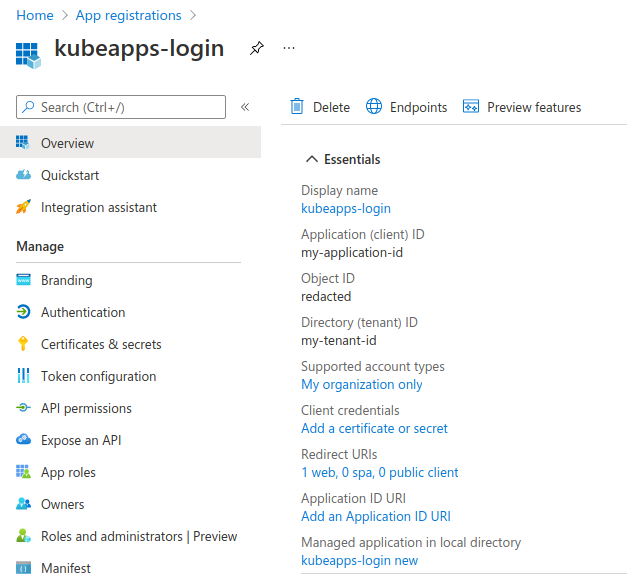Click Add an Application ID URI
Viewport: 627px width, 582px height.
tap(376, 516)
